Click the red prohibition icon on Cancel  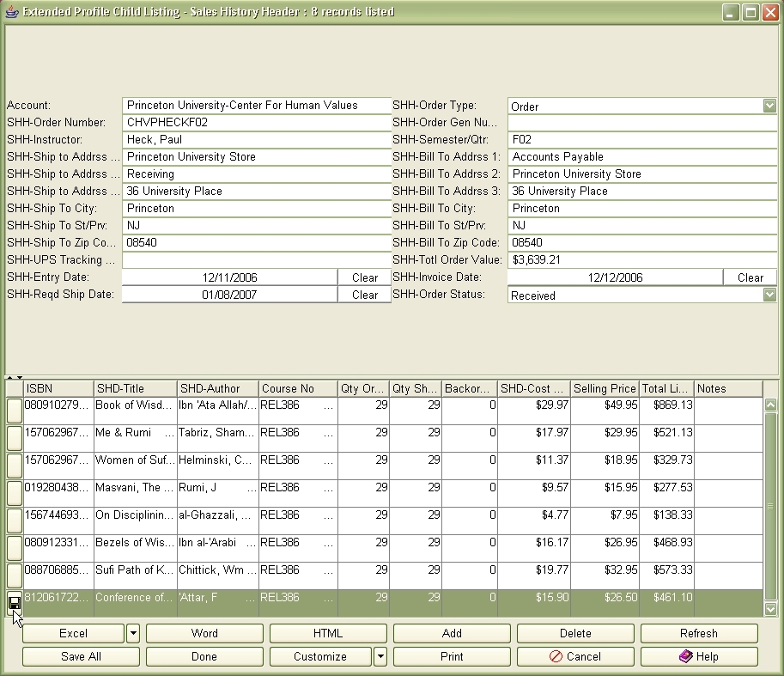557,656
